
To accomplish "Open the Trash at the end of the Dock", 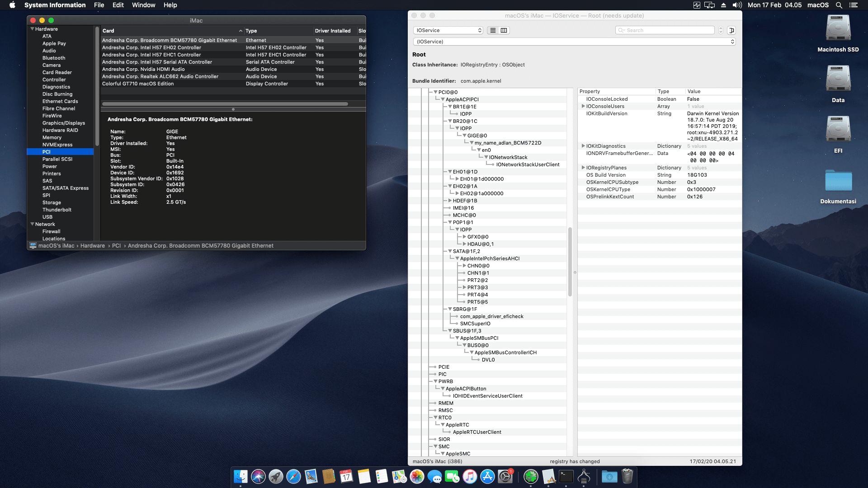I will tap(627, 477).
